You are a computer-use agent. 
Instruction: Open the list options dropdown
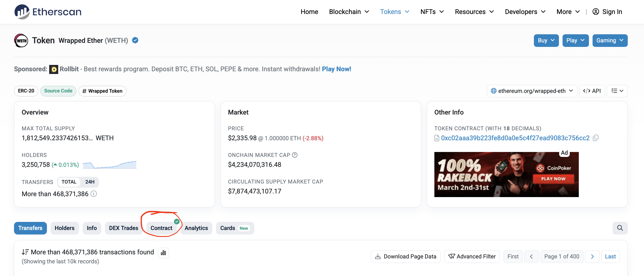coord(617,91)
